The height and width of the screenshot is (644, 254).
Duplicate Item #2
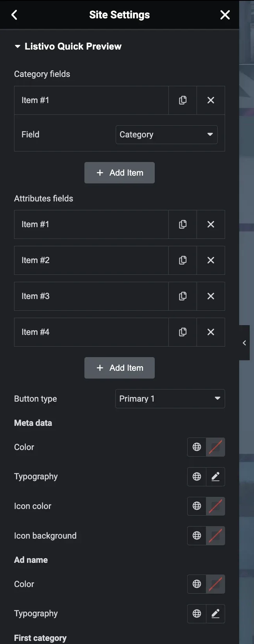coord(182,260)
